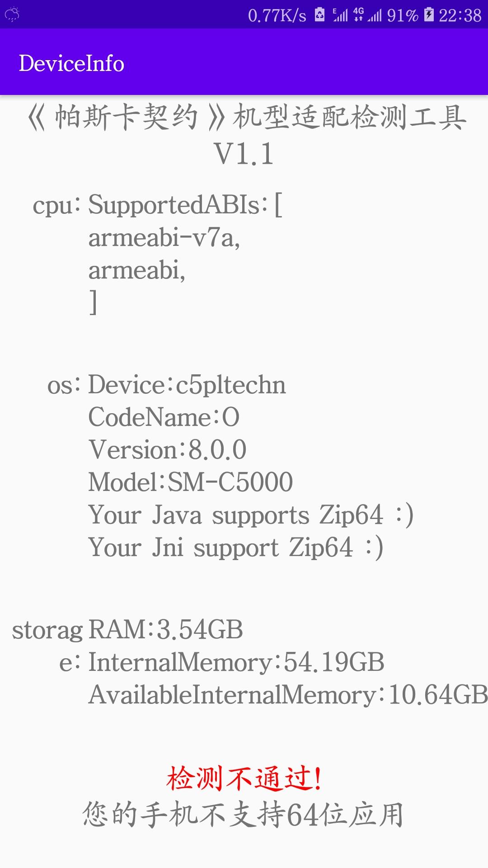Tap the red 检测不通过! result text
The height and width of the screenshot is (868, 488).
pyautogui.click(x=244, y=778)
